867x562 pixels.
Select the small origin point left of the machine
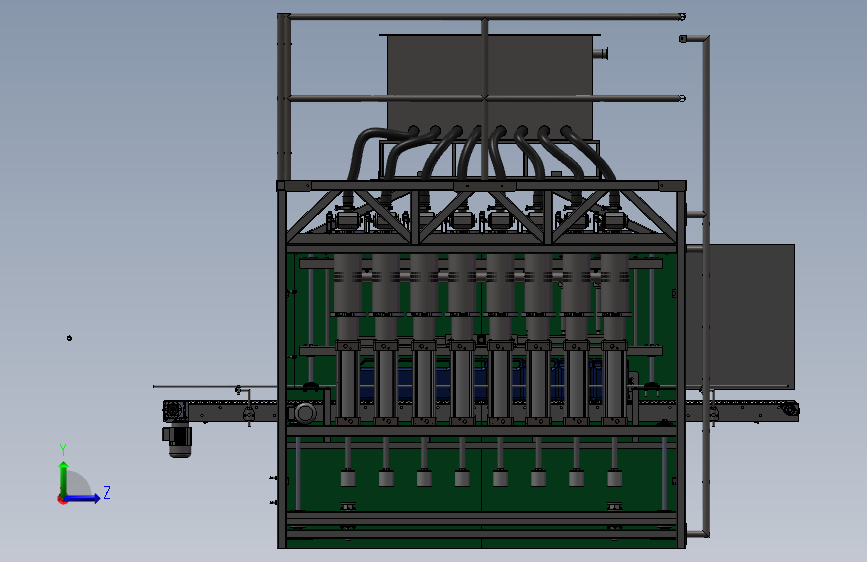(69, 338)
